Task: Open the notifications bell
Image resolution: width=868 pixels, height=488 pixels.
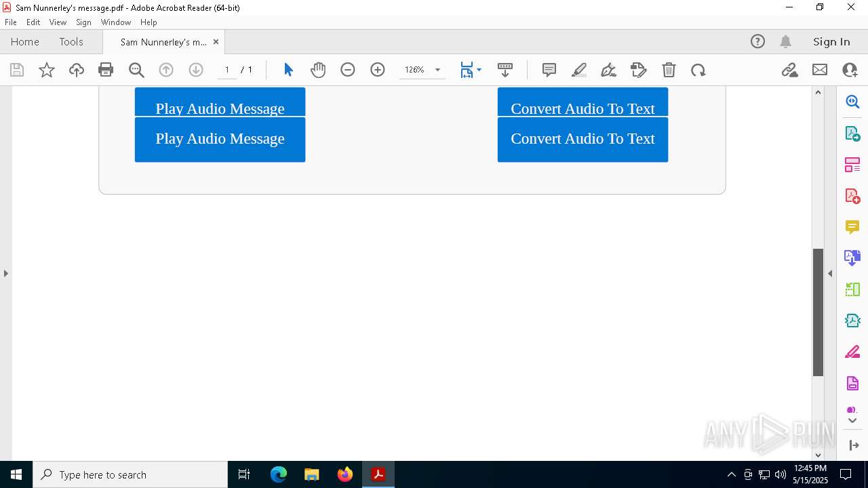Action: click(786, 41)
